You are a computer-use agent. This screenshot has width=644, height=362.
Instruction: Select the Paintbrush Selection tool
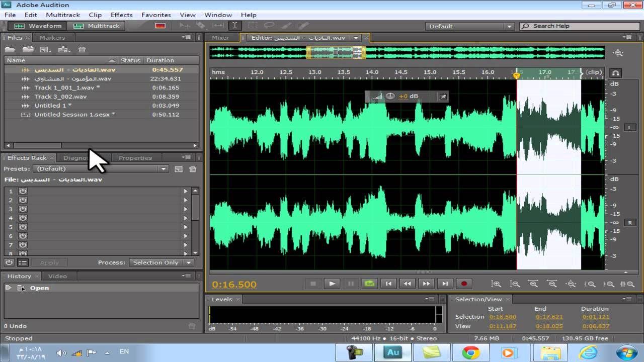(x=286, y=26)
